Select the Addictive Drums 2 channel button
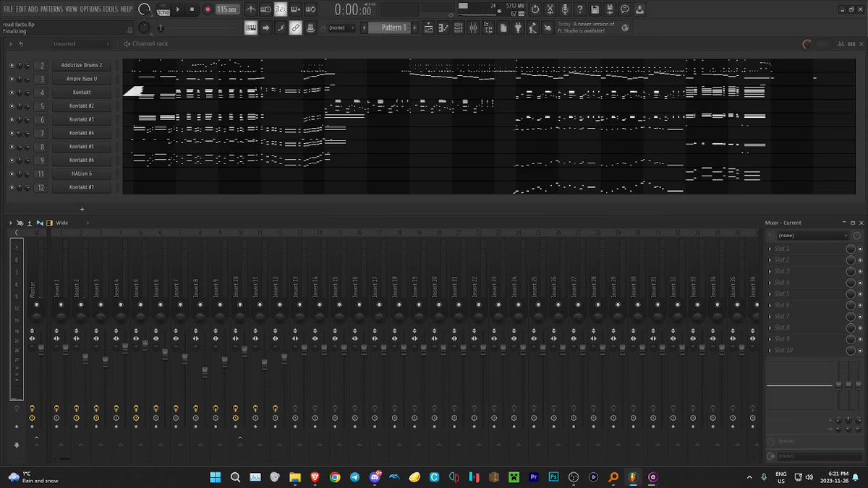This screenshot has width=868, height=488. click(x=82, y=65)
